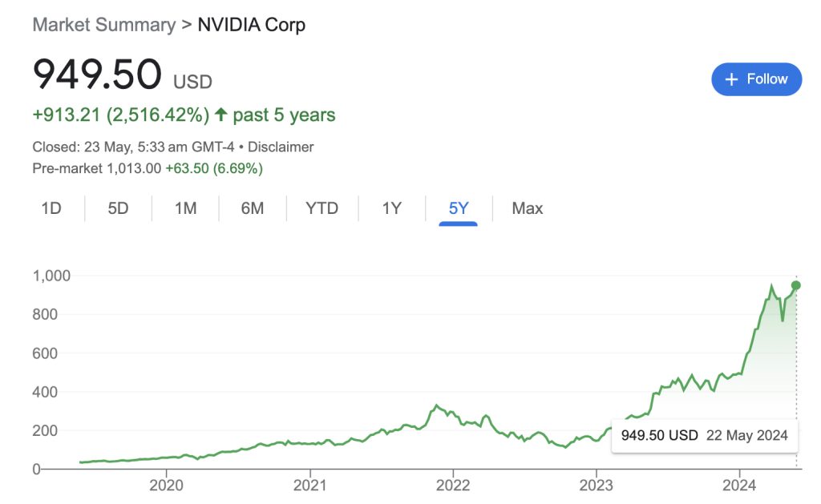Viewport: 821px width, 504px height.
Task: Click the 2020 label on x-axis
Action: tap(167, 486)
